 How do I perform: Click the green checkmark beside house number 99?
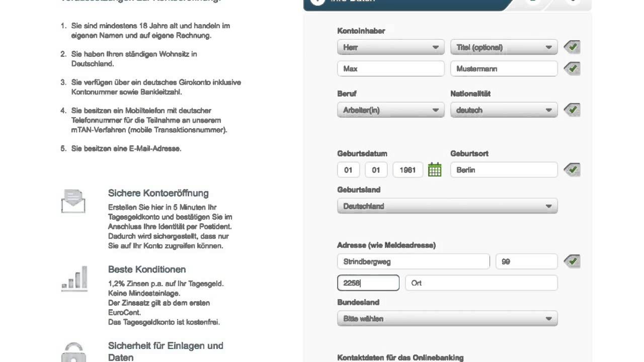(572, 261)
